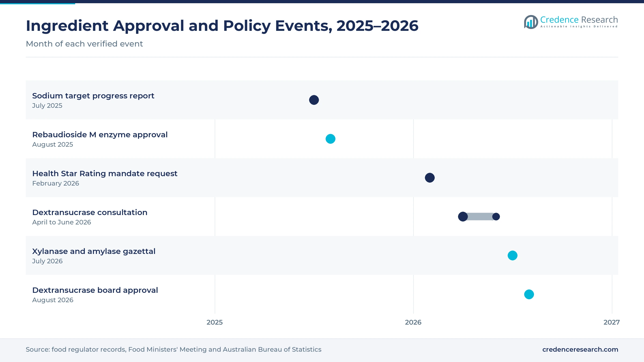Click the subtitle 'Month of each verified event'
This screenshot has width=644, height=362.
pos(84,44)
